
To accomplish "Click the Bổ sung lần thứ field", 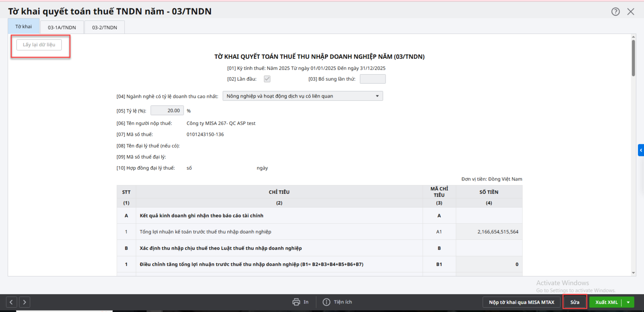I will pos(372,79).
